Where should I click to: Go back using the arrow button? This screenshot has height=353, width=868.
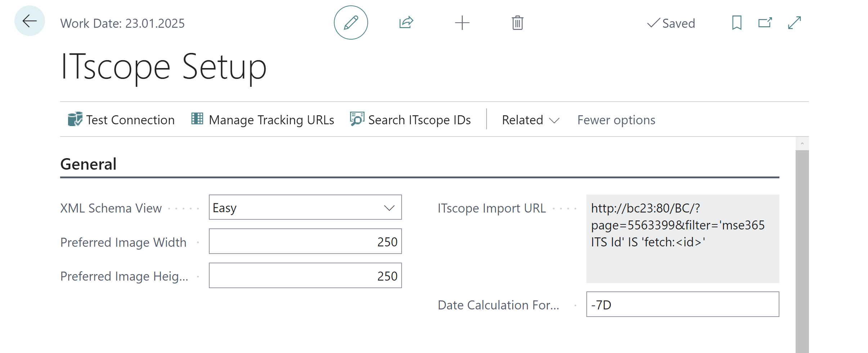(29, 21)
